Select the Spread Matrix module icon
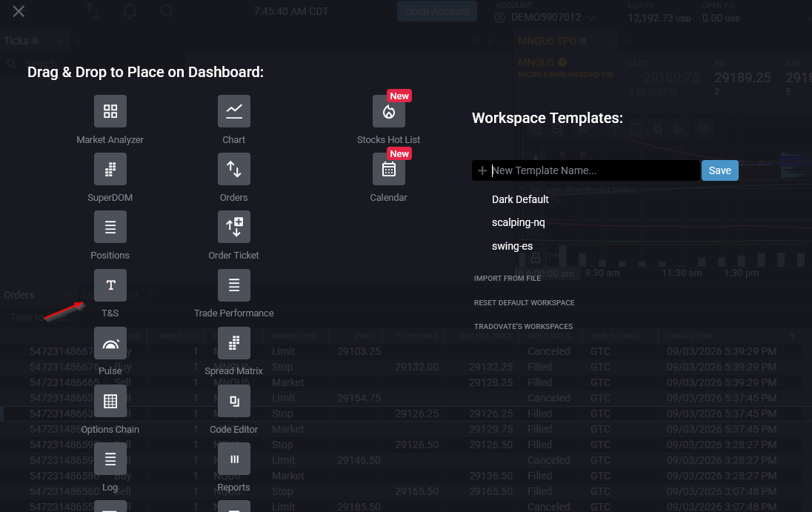Image resolution: width=812 pixels, height=512 pixels. [x=234, y=343]
